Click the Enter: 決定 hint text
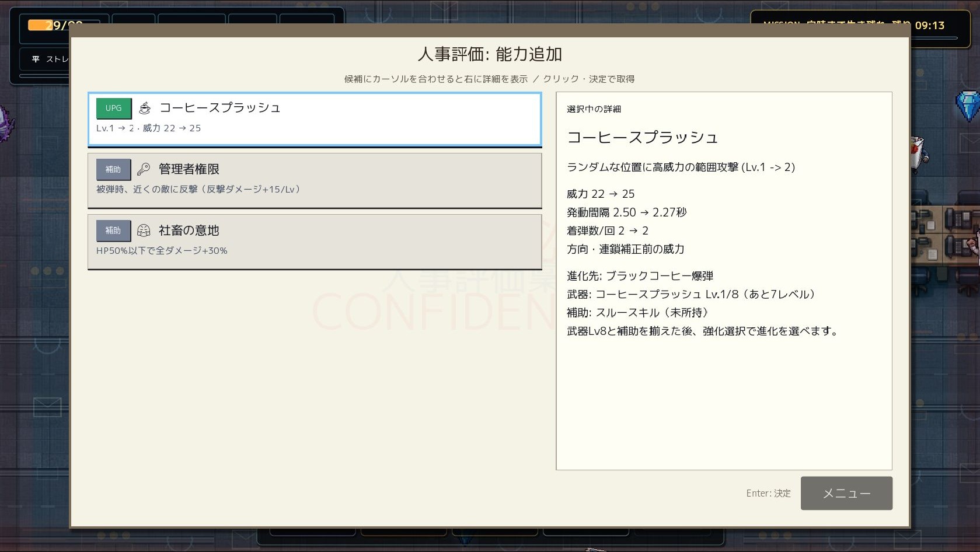Viewport: 980px width, 552px height. tap(768, 493)
